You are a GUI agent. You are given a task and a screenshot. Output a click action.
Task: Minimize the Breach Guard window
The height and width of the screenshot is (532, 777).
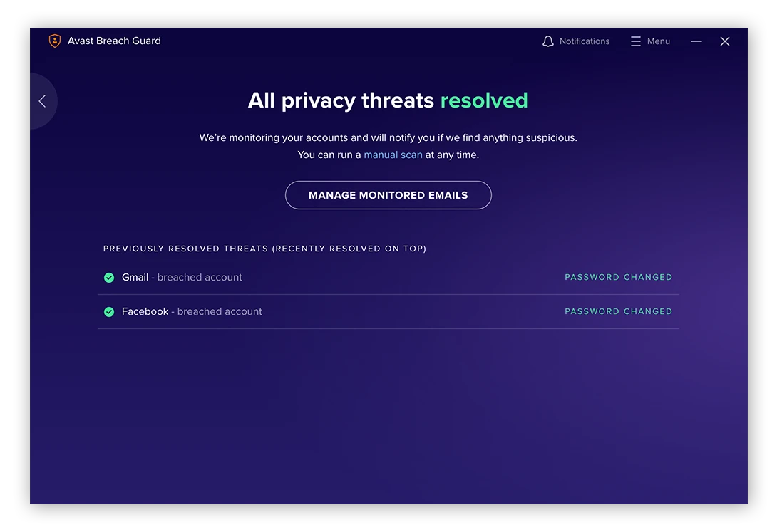(696, 41)
